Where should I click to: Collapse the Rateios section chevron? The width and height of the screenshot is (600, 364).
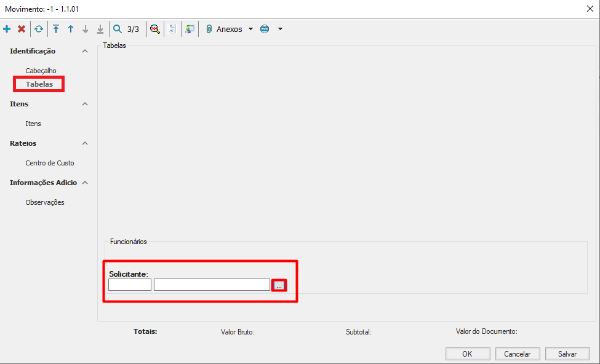pos(85,143)
